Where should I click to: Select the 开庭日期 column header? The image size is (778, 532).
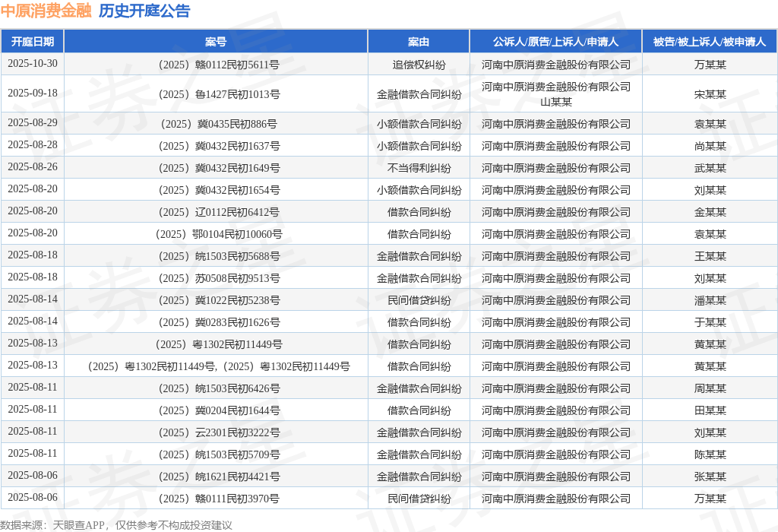32,42
